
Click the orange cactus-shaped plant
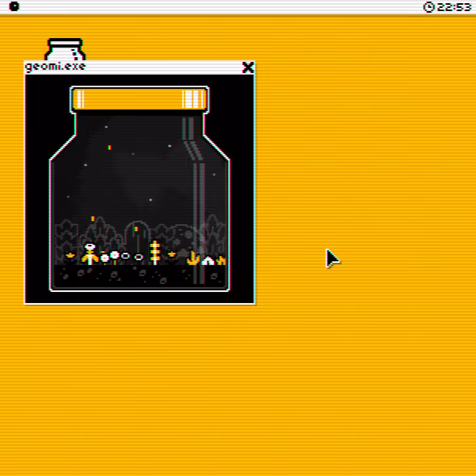click(x=194, y=258)
